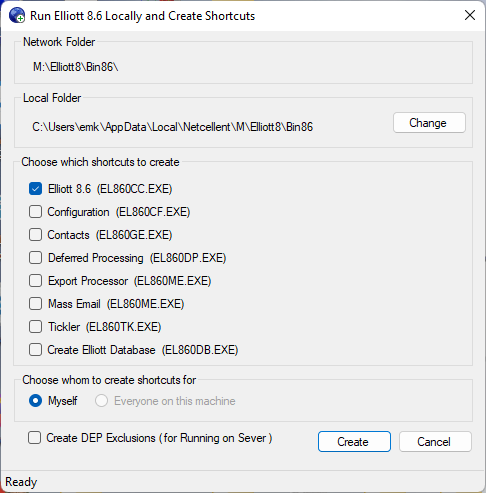
Task: Click the local folder path text
Action: point(173,127)
